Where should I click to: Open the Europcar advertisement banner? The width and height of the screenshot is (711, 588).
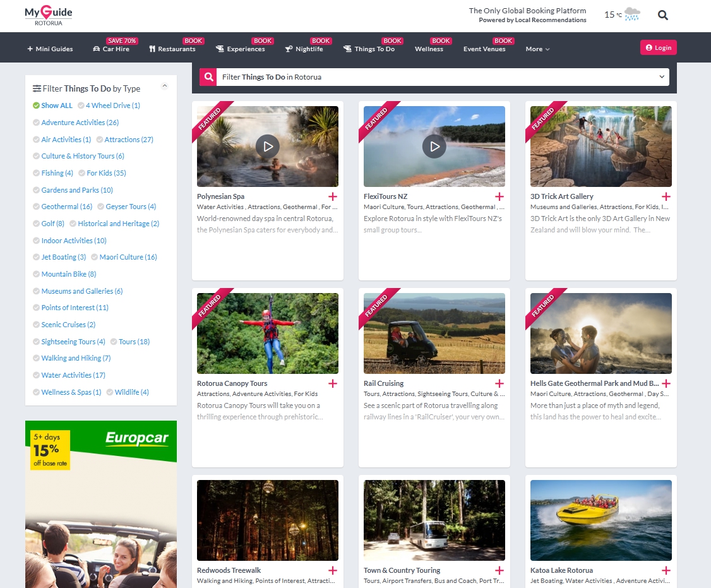point(101,504)
